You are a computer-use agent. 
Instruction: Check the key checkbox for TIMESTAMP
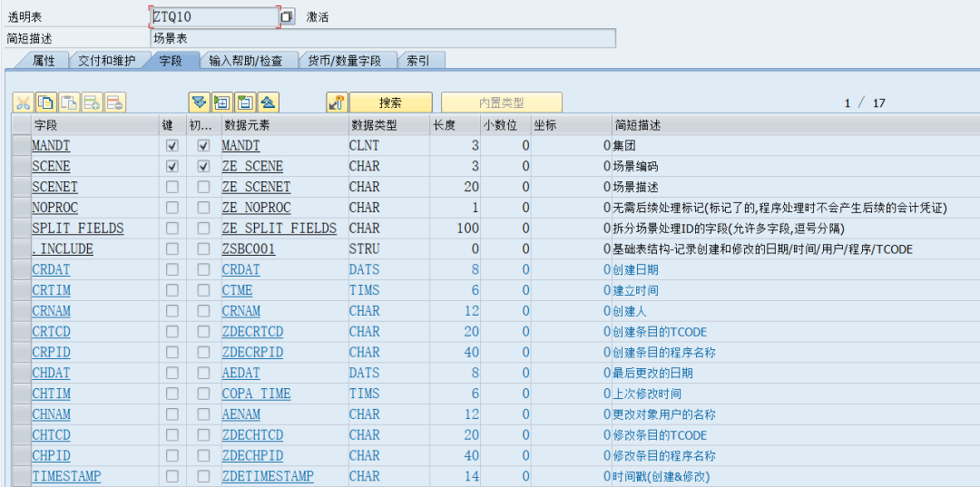pyautogui.click(x=171, y=476)
